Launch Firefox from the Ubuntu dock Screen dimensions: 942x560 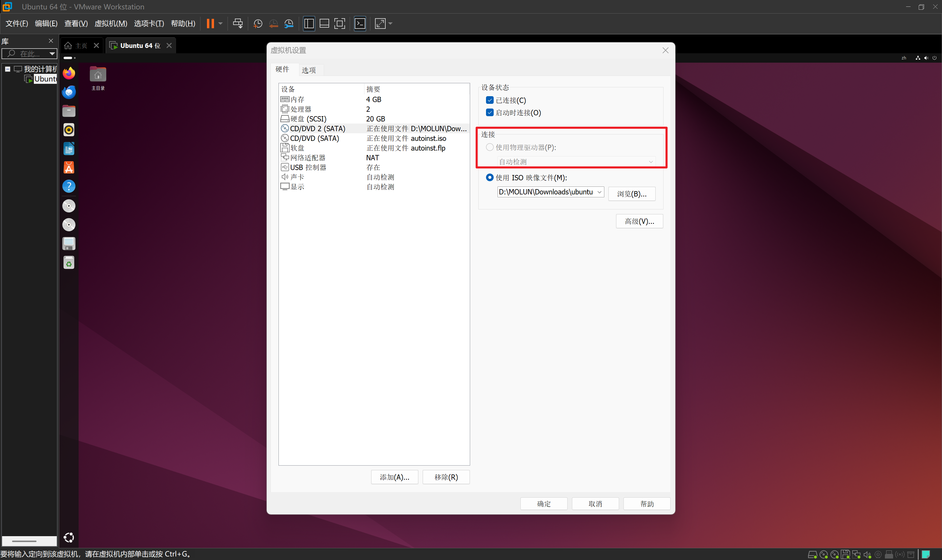click(x=69, y=73)
